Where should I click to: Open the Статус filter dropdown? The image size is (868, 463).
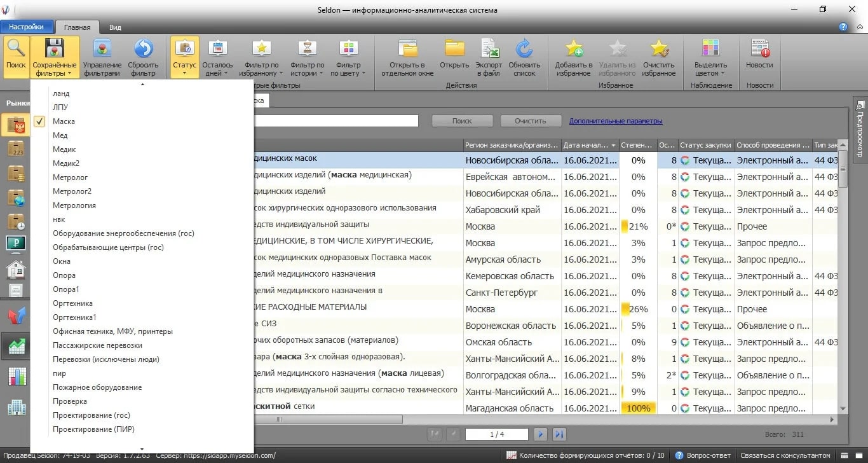[x=184, y=57]
